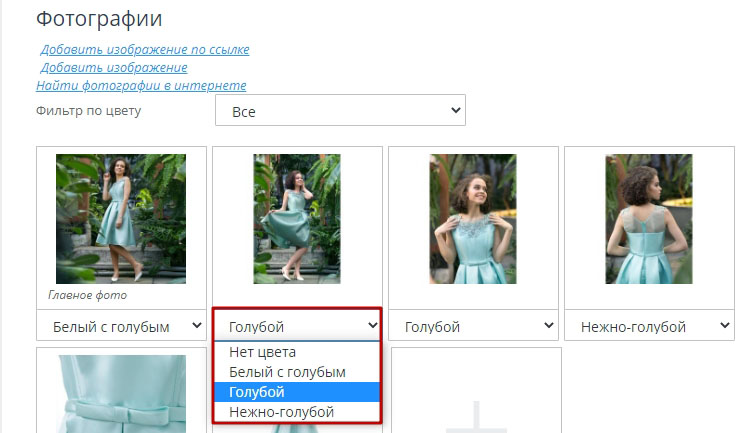740x433 pixels.
Task: Expand the 'Нежно-голубой' color dropdown
Action: 649,326
